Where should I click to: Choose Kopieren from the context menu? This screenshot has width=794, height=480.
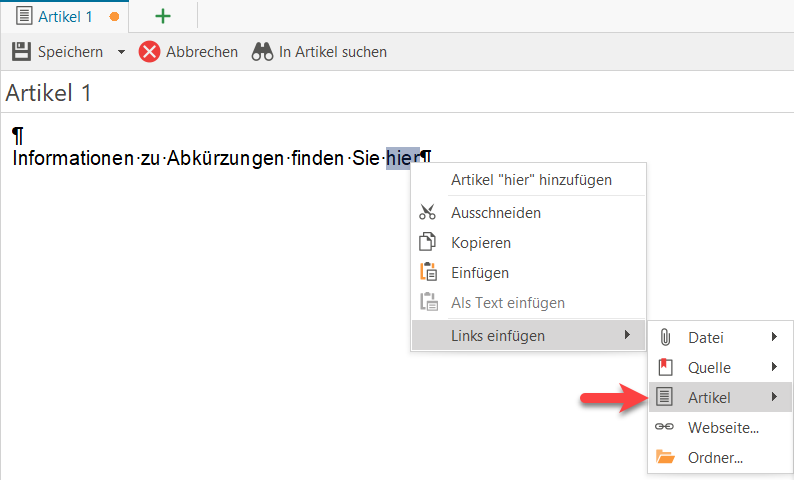coord(481,243)
